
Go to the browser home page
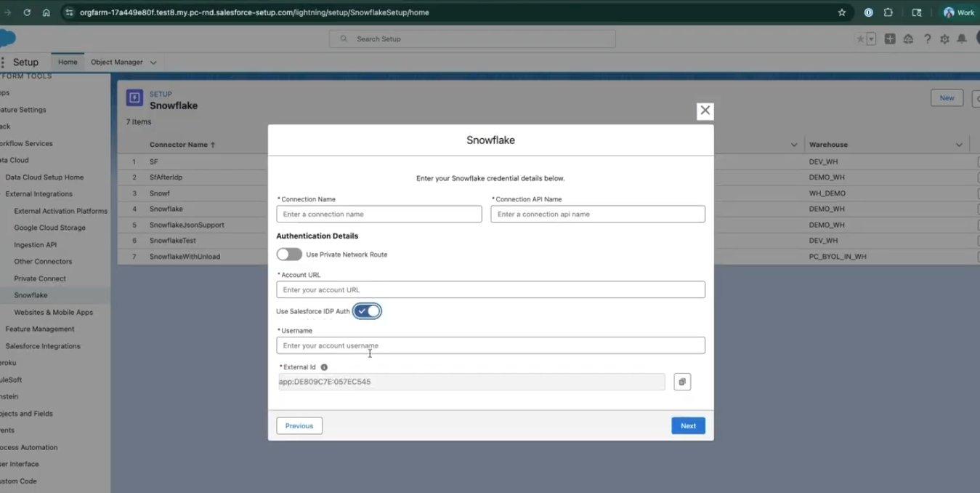pos(46,12)
